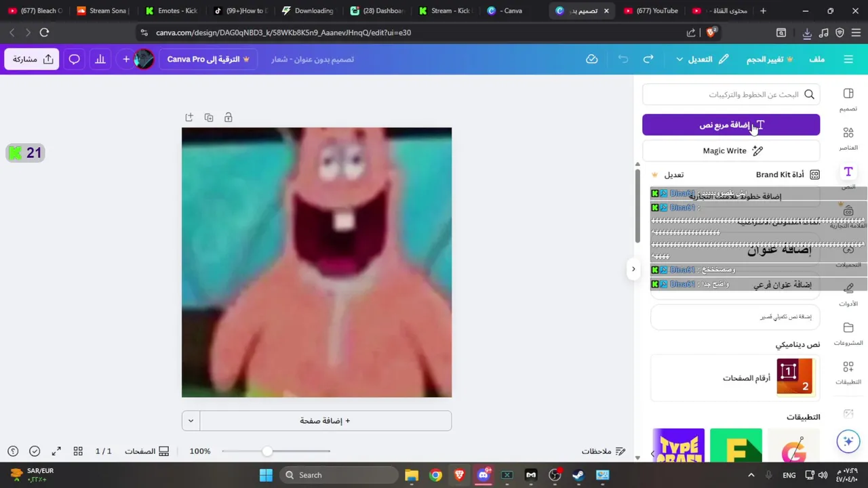Open the green E app thumbnail
Screen dimensions: 868x488
pyautogui.click(x=736, y=445)
